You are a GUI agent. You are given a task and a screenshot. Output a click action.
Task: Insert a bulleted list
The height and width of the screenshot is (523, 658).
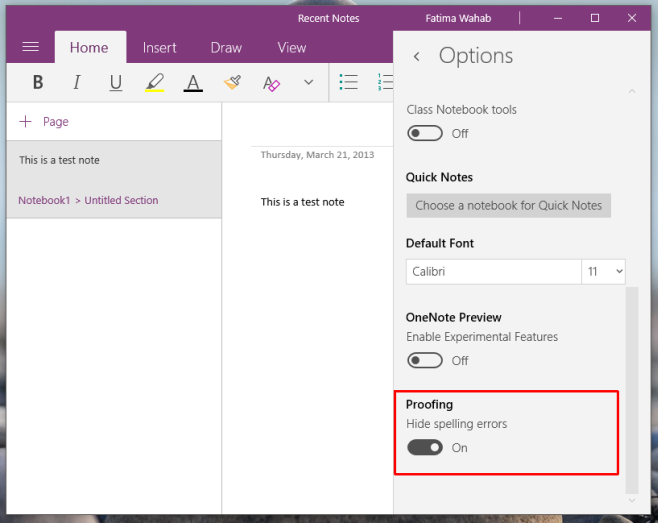tap(348, 82)
